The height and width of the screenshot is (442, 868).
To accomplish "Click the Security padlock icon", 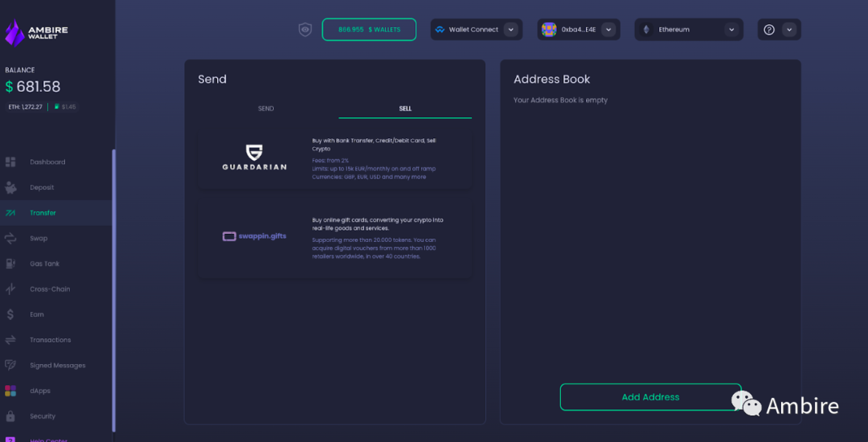I will [x=10, y=416].
